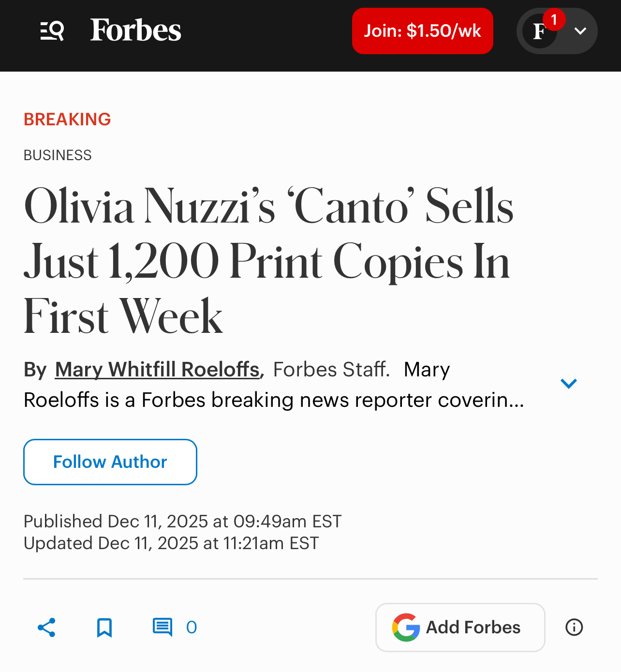
Task: Click the Forbes logo
Action: click(x=135, y=30)
